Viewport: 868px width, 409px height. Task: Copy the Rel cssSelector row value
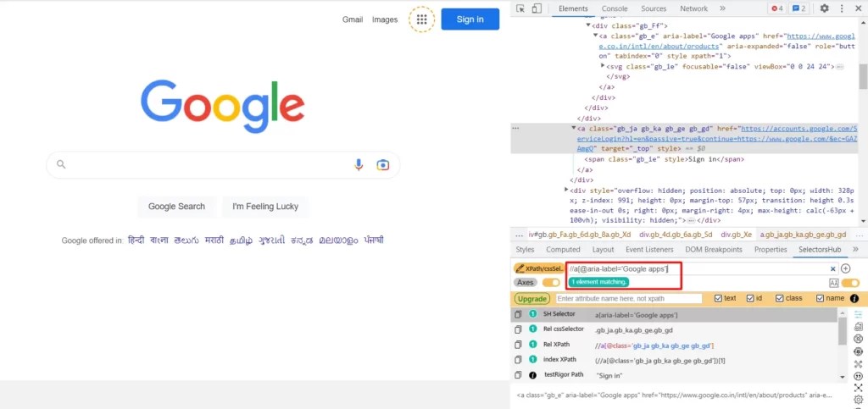pyautogui.click(x=518, y=329)
